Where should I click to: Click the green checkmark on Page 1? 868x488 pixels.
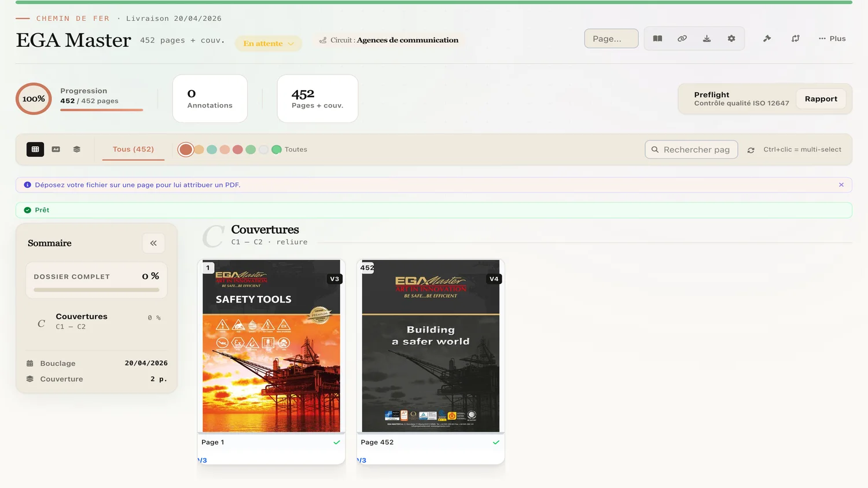(x=337, y=442)
